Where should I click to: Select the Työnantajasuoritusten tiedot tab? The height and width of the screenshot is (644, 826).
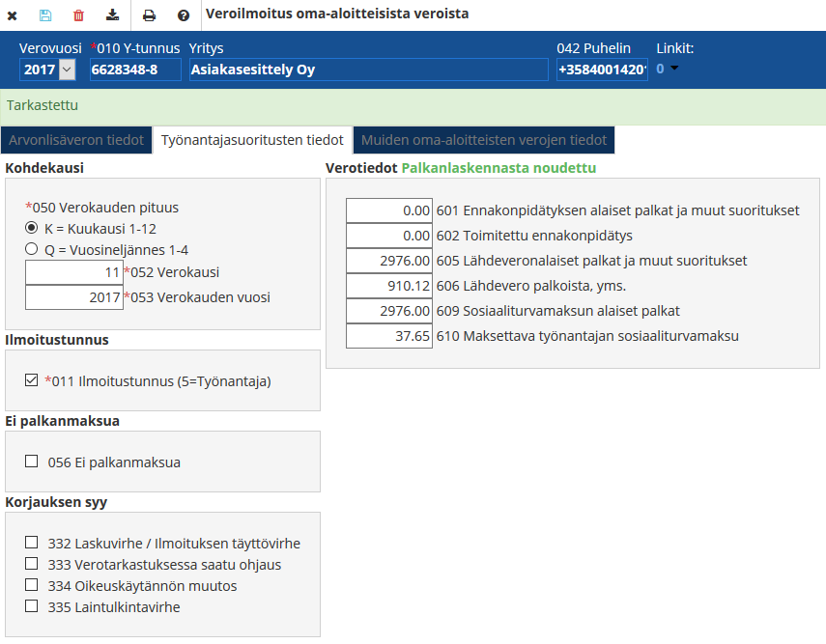click(x=252, y=140)
